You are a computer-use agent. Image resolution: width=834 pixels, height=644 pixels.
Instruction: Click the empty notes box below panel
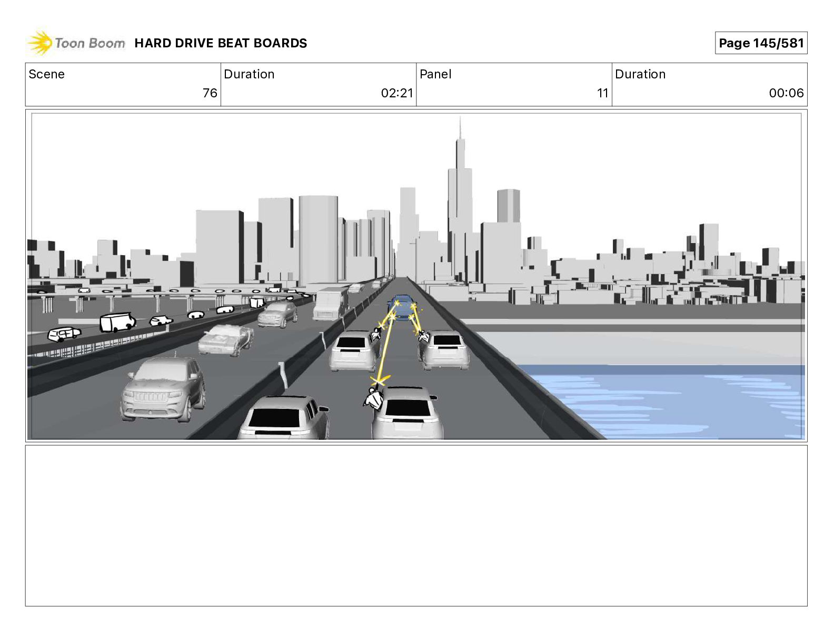416,526
